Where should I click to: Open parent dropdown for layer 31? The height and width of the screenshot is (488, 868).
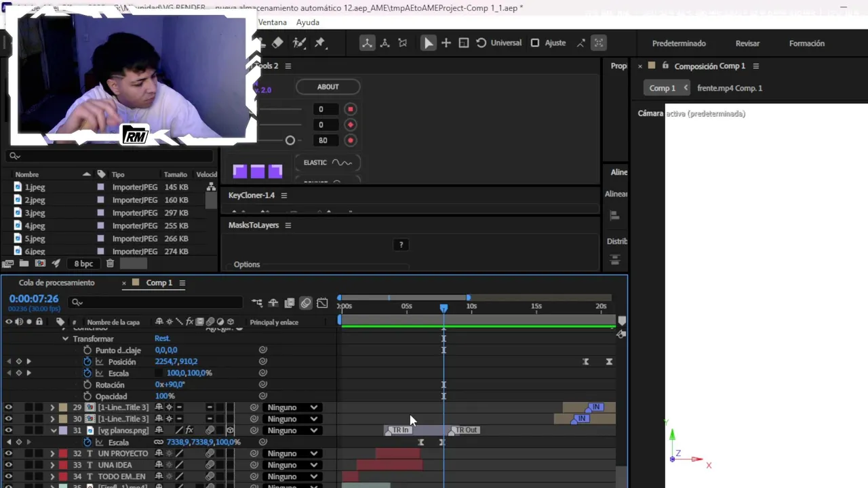point(292,430)
